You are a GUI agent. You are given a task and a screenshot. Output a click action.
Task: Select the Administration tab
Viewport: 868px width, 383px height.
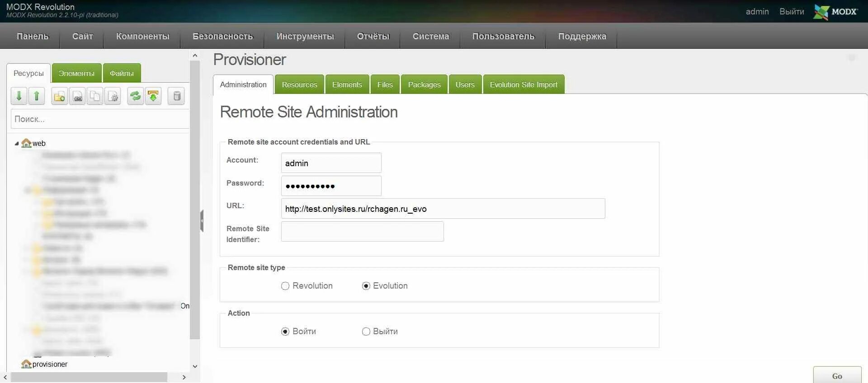pyautogui.click(x=243, y=84)
